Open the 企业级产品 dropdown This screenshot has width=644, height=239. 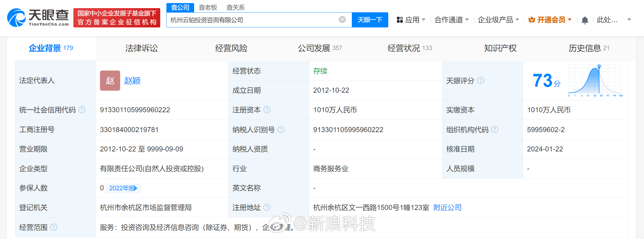(x=498, y=20)
